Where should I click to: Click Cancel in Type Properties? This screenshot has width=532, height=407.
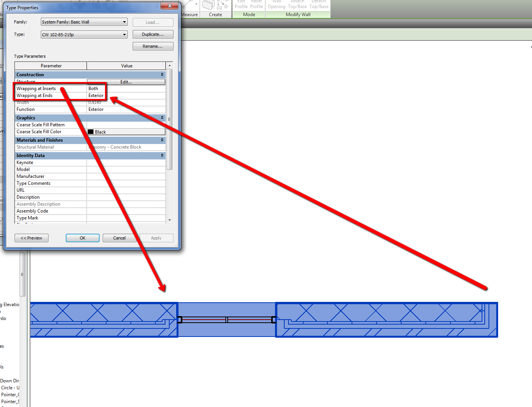click(119, 238)
